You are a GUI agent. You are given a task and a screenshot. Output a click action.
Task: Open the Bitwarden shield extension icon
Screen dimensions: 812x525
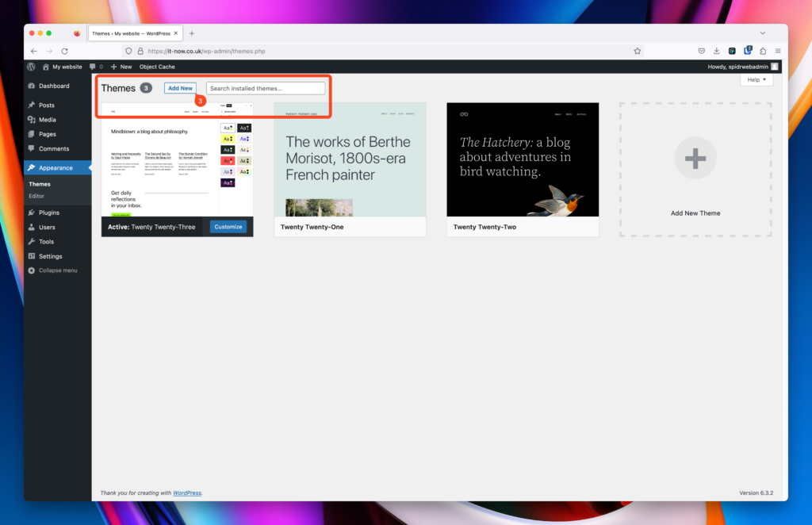pyautogui.click(x=747, y=51)
